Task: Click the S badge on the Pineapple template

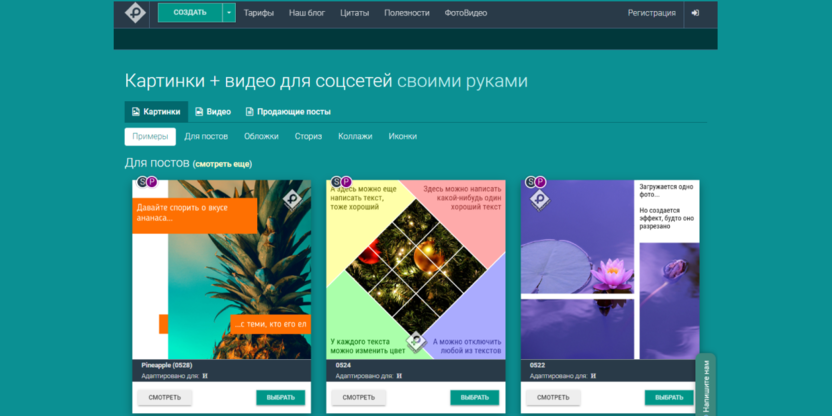Action: (x=142, y=183)
